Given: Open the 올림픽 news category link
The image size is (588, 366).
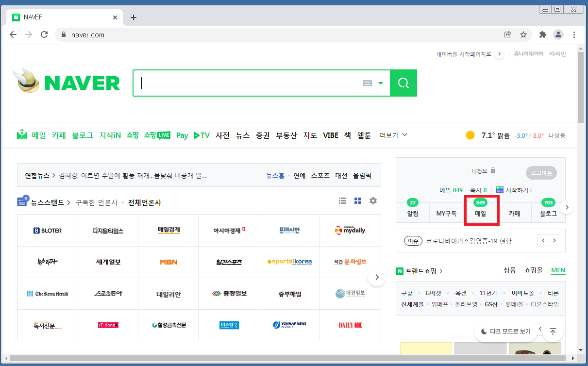Looking at the screenshot, I should pos(362,176).
